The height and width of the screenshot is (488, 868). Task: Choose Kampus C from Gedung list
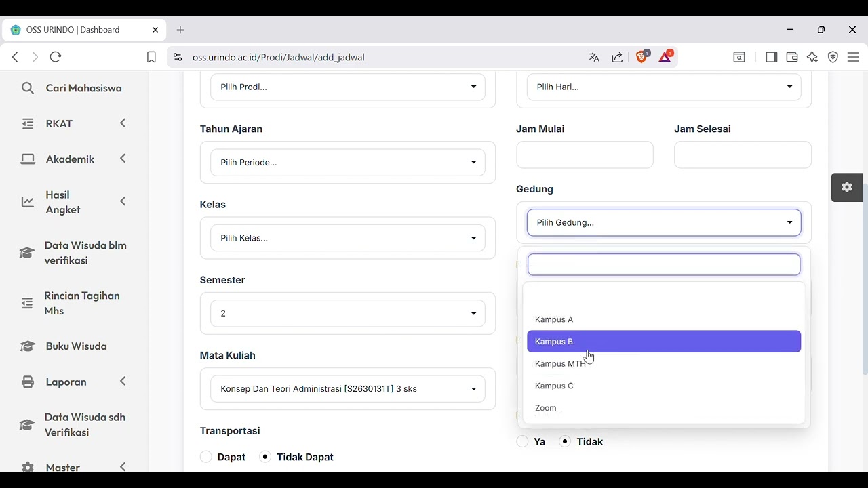[x=664, y=386]
